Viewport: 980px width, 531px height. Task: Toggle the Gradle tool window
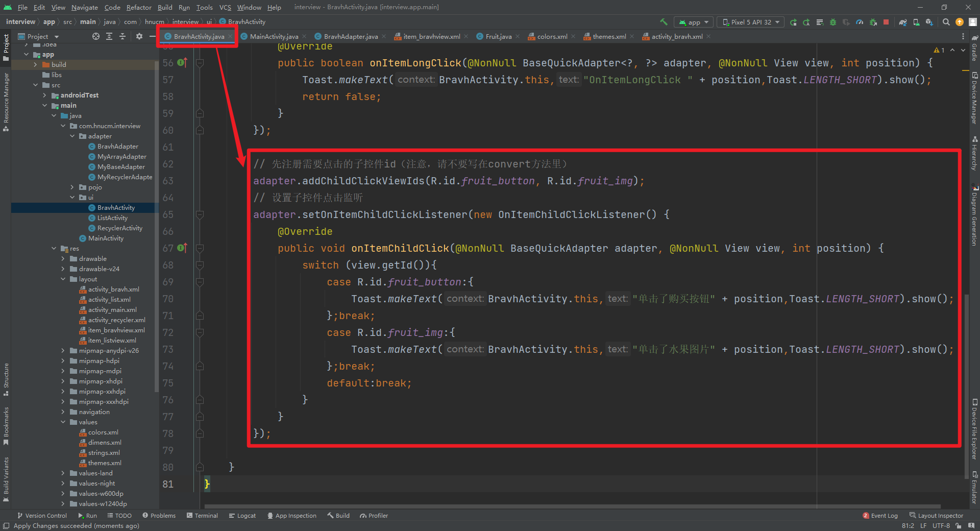[974, 48]
